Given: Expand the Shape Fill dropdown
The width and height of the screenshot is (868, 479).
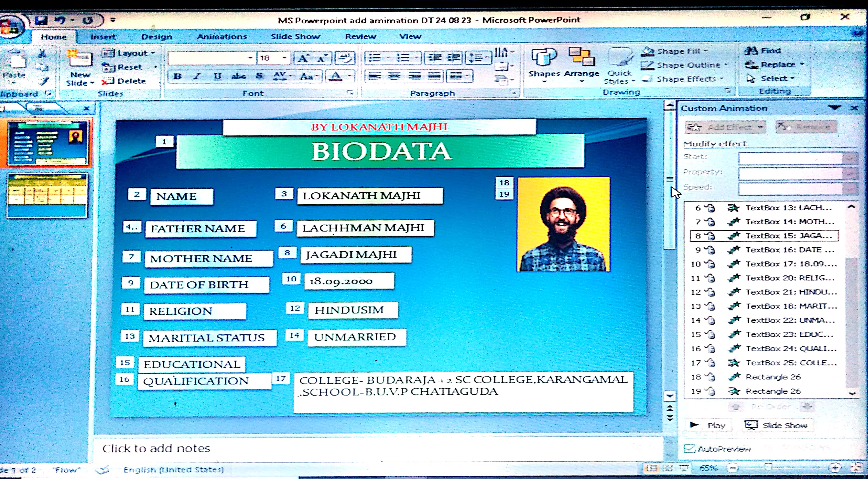Looking at the screenshot, I should pos(706,51).
